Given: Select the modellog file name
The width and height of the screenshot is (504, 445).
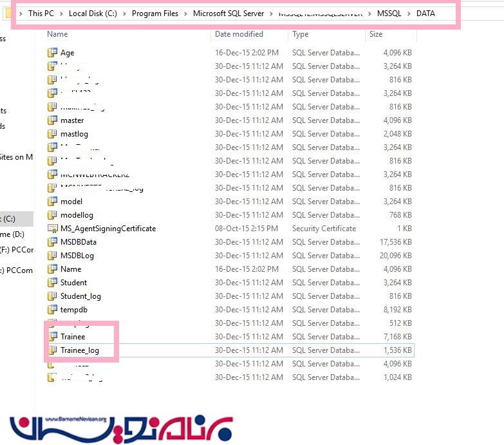Looking at the screenshot, I should tap(77, 215).
